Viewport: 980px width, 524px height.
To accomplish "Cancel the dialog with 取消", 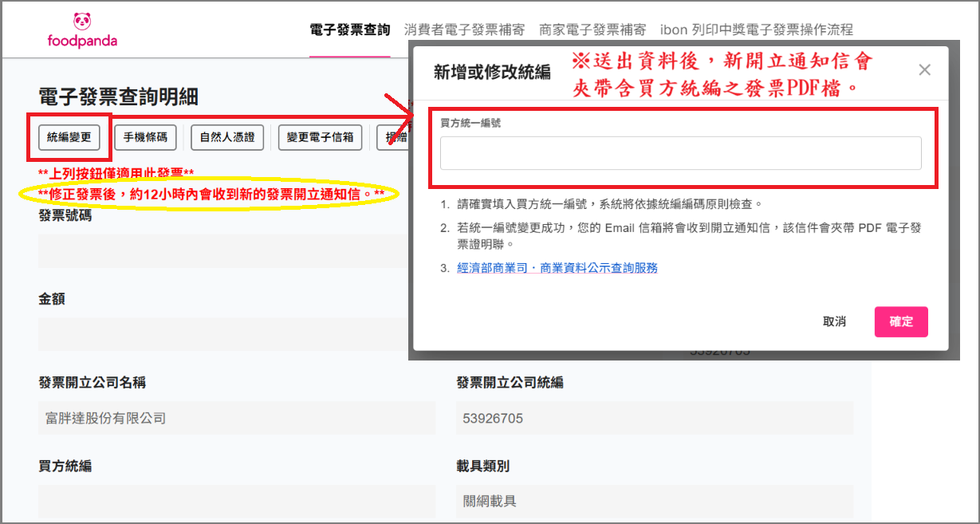I will coord(834,321).
